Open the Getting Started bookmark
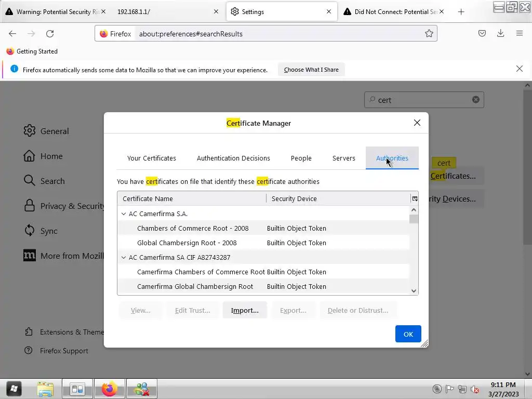The image size is (532, 399). coord(32,51)
